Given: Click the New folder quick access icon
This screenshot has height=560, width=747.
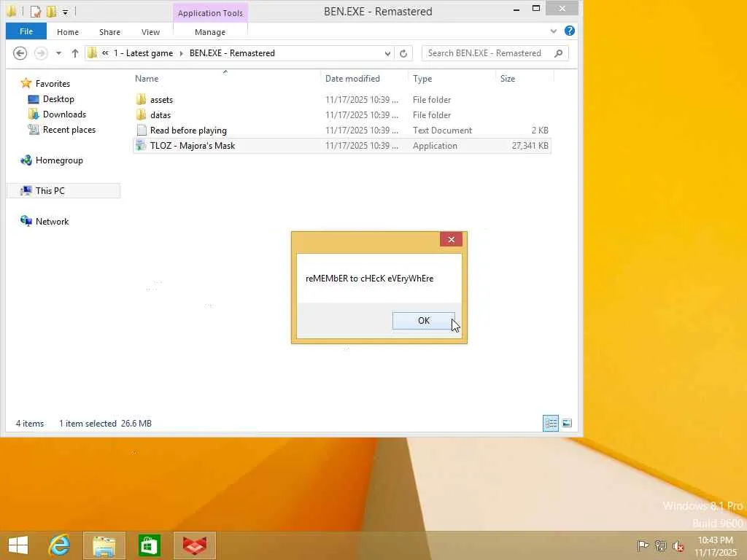Looking at the screenshot, I should 51,11.
